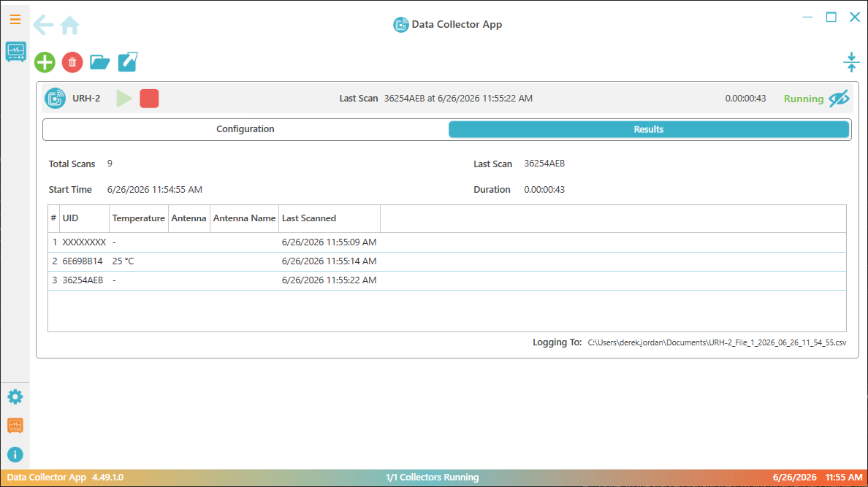868x487 pixels.
Task: Open the orange monitor icon in sidebar
Action: point(15,426)
